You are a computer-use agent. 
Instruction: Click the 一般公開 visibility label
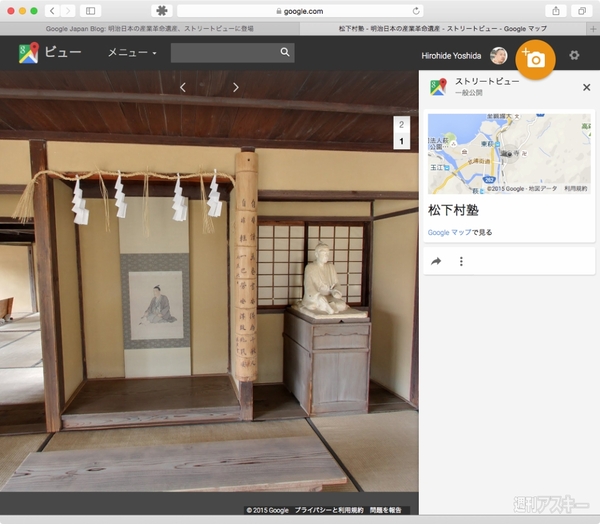(469, 93)
